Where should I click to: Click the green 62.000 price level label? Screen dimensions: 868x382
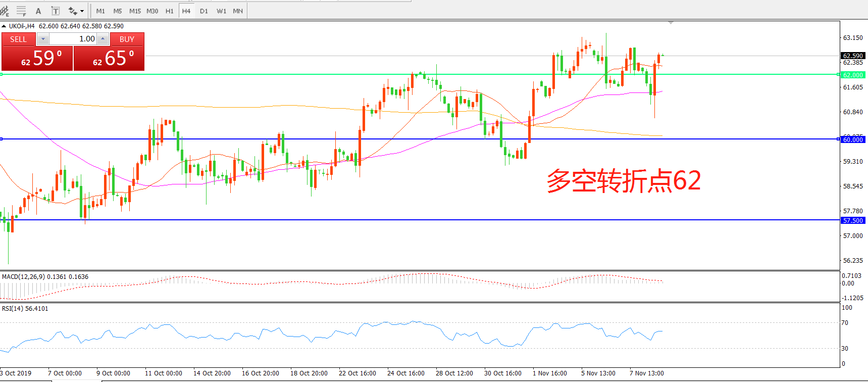[x=853, y=75]
